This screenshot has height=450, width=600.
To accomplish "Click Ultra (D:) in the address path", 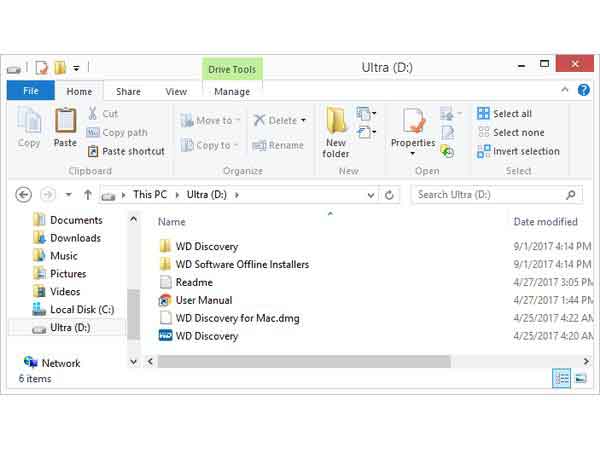I will pos(207,195).
